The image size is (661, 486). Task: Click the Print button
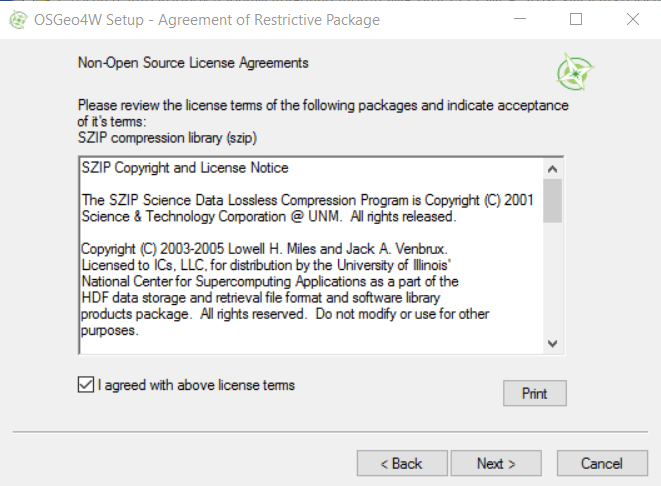tap(535, 393)
